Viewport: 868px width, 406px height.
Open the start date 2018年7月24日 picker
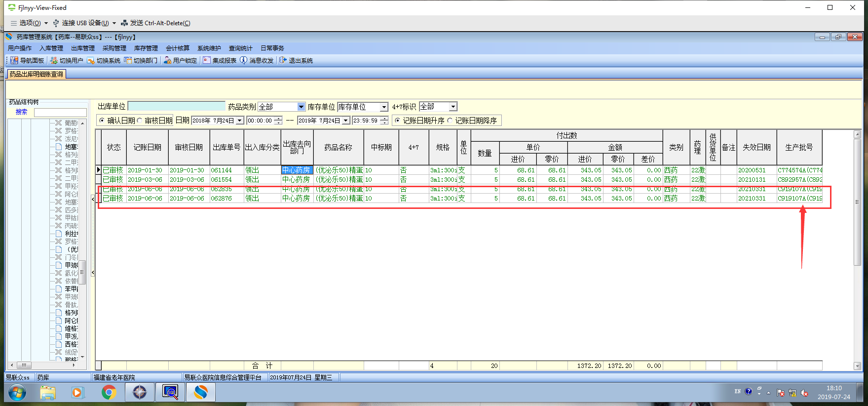pos(240,121)
